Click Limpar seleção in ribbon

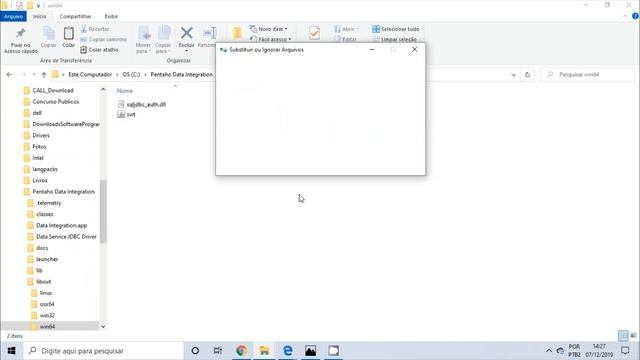click(394, 39)
